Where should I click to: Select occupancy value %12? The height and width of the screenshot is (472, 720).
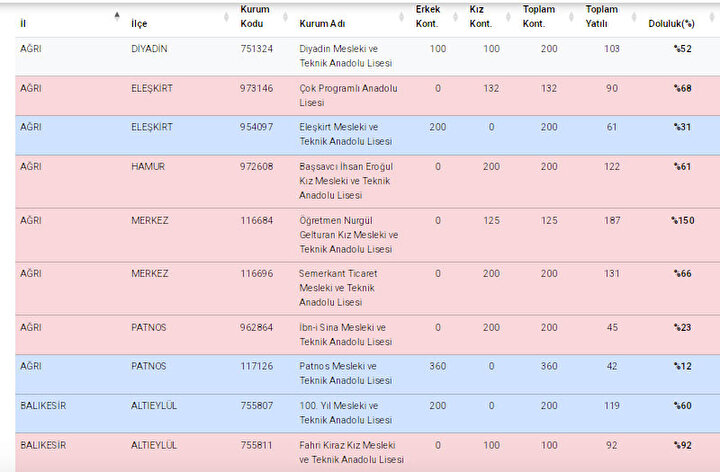point(682,366)
